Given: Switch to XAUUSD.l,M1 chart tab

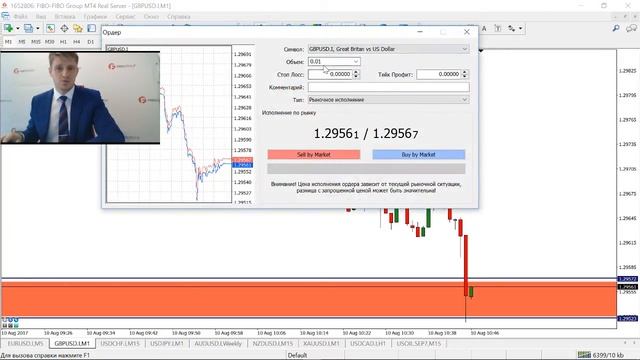Looking at the screenshot, I should point(321,344).
